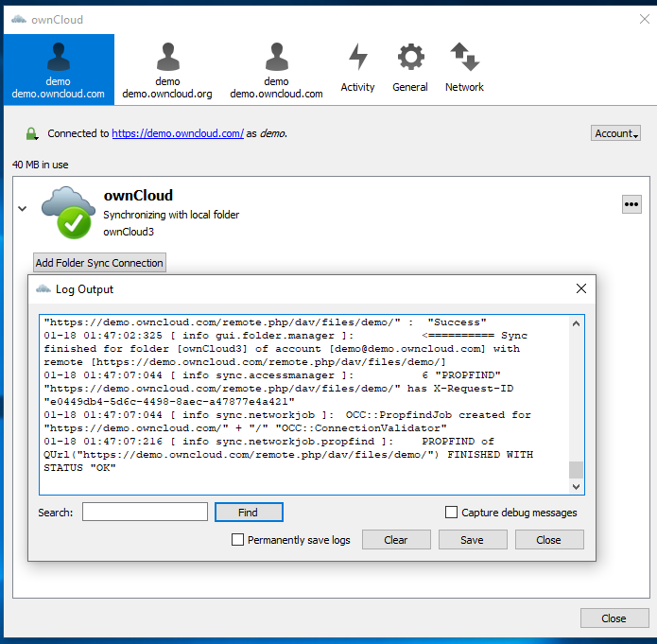Open the Activity tab

(357, 67)
